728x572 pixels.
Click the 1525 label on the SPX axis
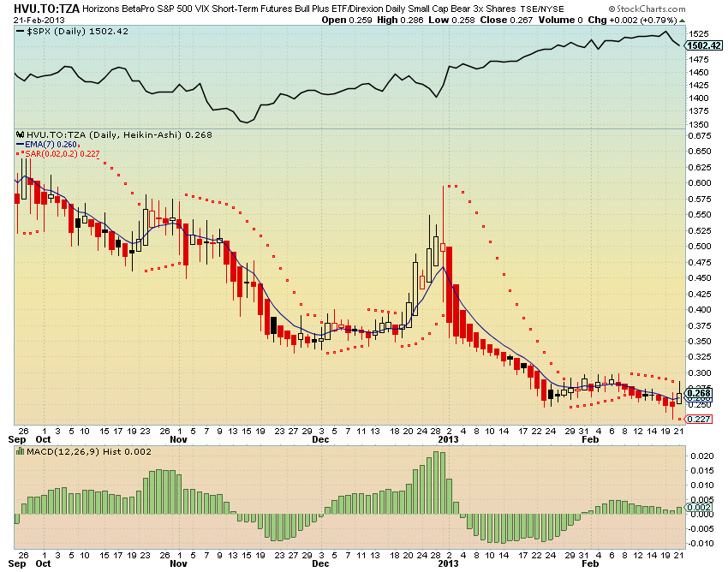[699, 34]
